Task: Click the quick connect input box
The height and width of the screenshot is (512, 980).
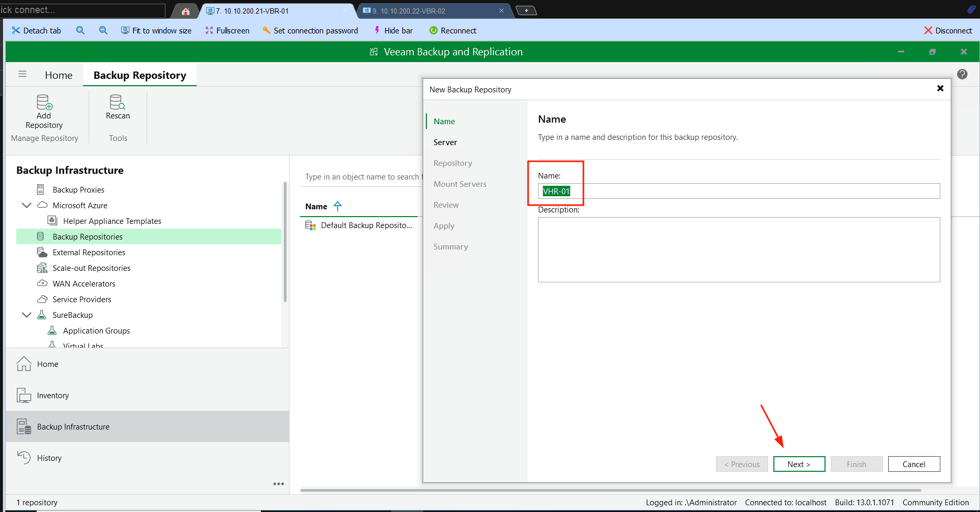Action: [82, 10]
